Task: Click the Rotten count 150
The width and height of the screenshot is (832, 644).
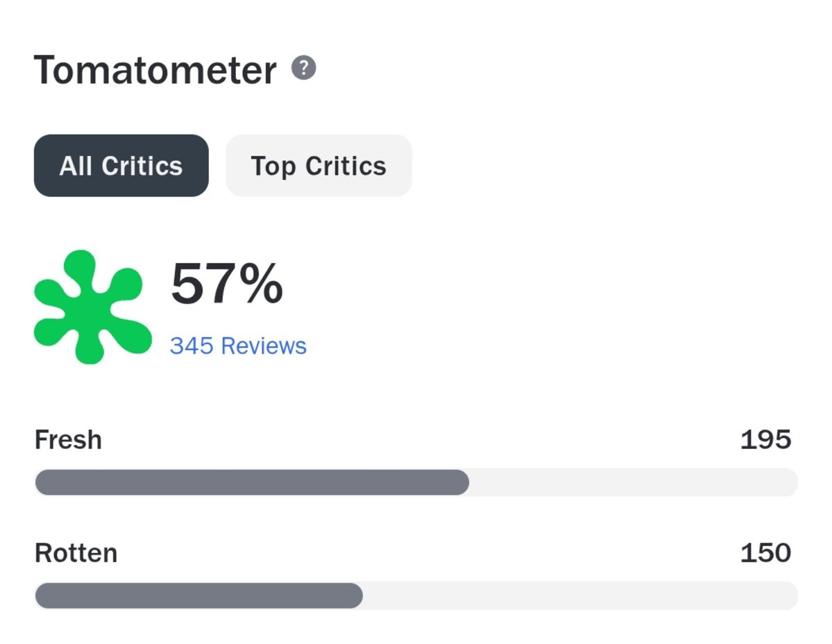Action: tap(765, 553)
